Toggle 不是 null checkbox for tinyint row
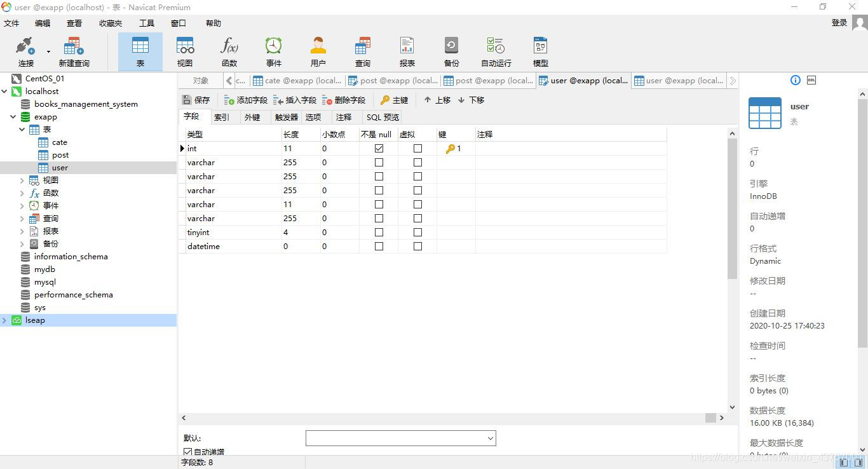The image size is (868, 469). click(x=379, y=233)
